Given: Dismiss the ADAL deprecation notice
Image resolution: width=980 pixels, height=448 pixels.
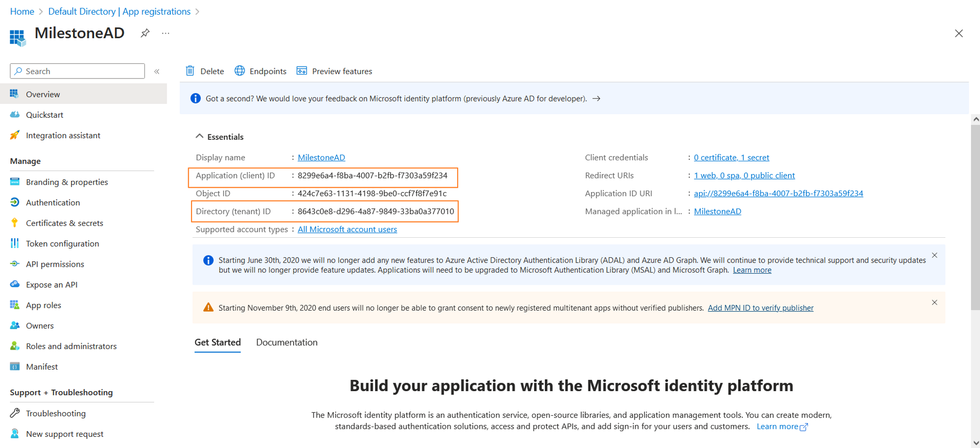Looking at the screenshot, I should (934, 255).
